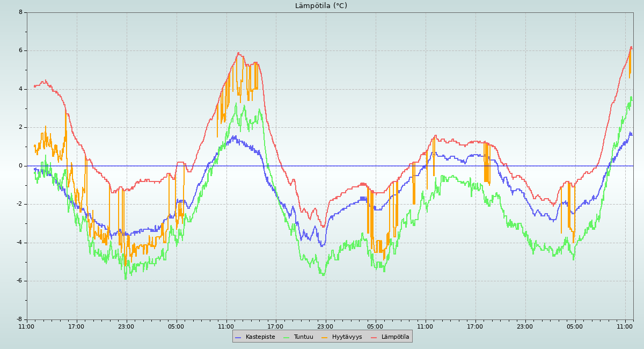Viewport: 644px width, 349px height.
Task: Click the rightmost 11:00 time axis label
Action: (x=625, y=326)
